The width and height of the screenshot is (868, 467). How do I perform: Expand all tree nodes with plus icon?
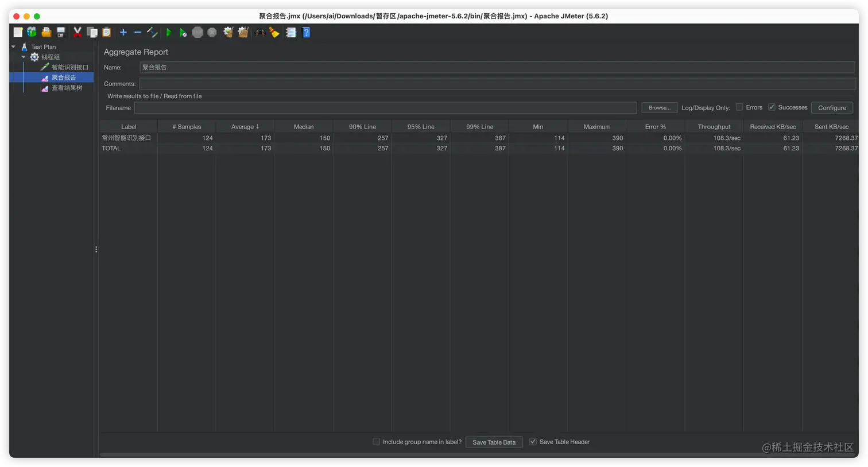pos(123,33)
